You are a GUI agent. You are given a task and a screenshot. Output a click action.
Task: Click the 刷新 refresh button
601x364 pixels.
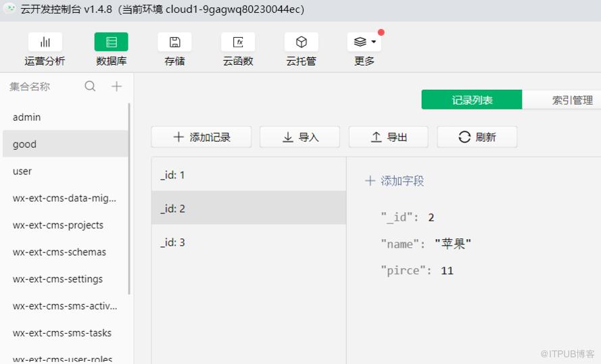pyautogui.click(x=477, y=137)
